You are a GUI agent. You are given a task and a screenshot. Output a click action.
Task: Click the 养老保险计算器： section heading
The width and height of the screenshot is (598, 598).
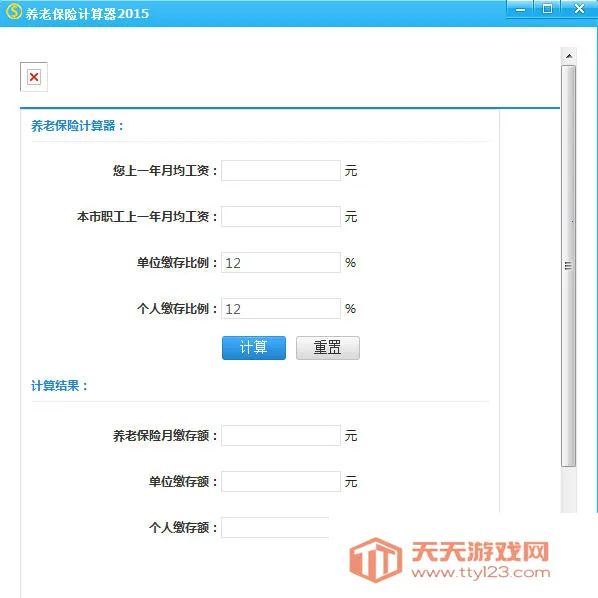(77, 125)
